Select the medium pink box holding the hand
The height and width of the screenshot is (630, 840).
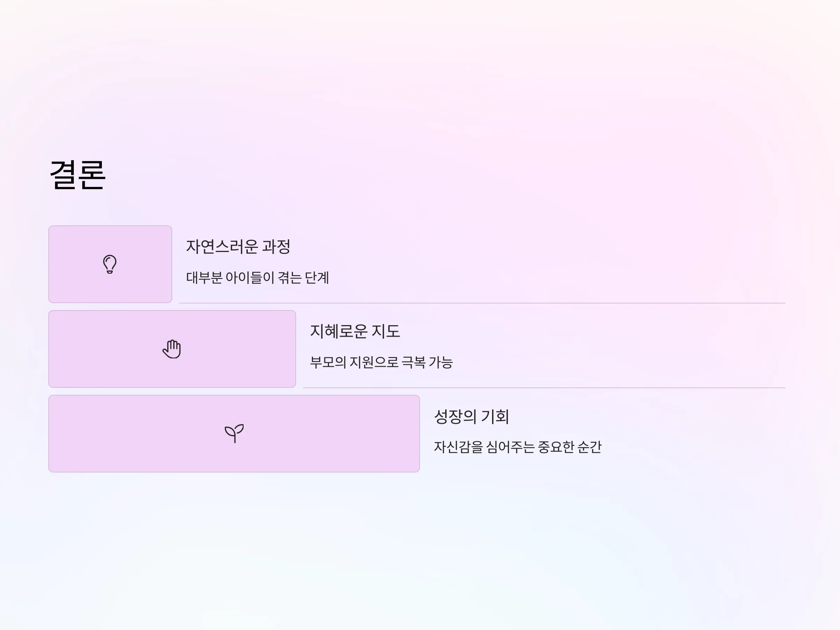pos(172,349)
